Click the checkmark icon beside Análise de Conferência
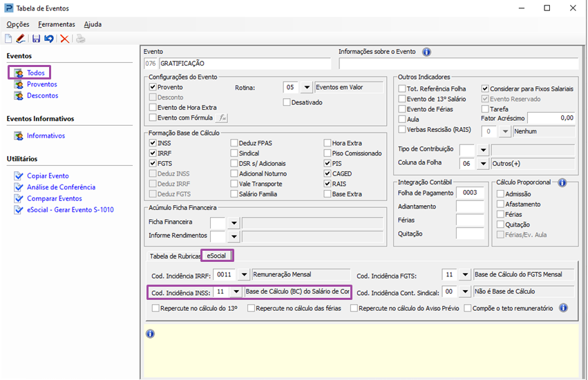The image size is (588, 380). pyautogui.click(x=19, y=187)
